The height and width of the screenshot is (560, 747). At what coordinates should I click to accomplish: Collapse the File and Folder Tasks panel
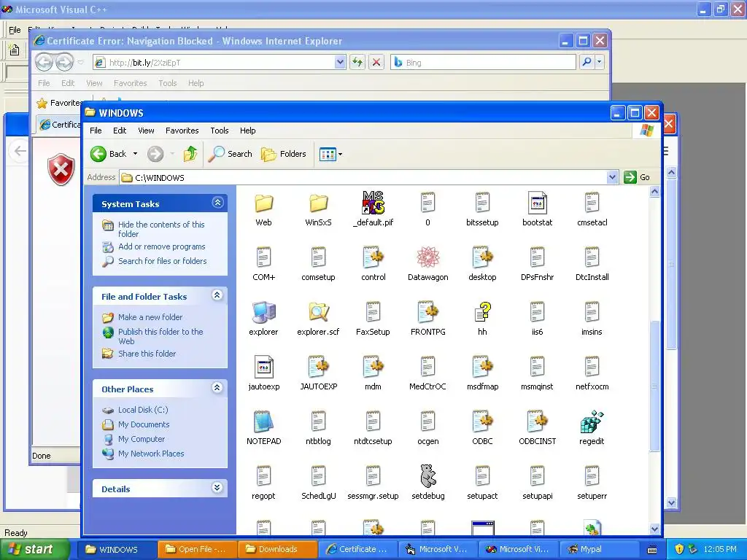click(217, 295)
